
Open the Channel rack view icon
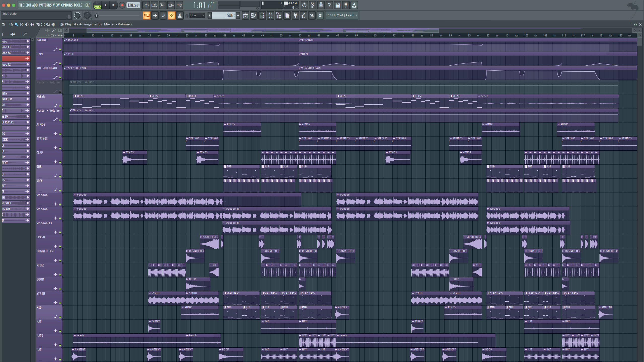click(x=262, y=16)
